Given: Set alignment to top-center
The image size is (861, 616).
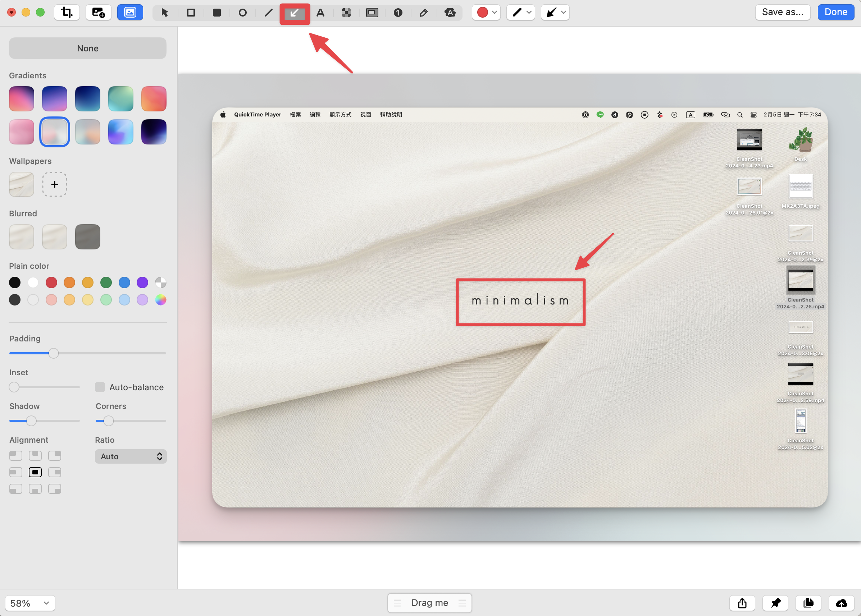Looking at the screenshot, I should tap(35, 455).
